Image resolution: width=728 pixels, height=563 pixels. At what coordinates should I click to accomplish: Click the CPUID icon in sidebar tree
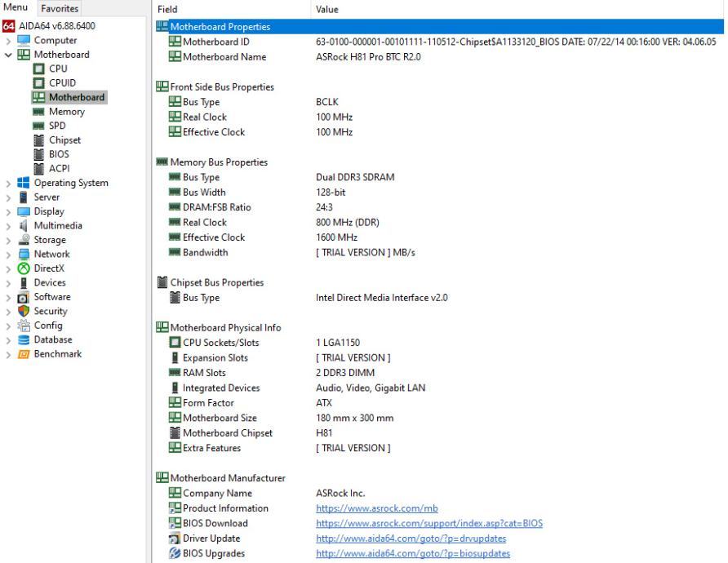coord(38,83)
